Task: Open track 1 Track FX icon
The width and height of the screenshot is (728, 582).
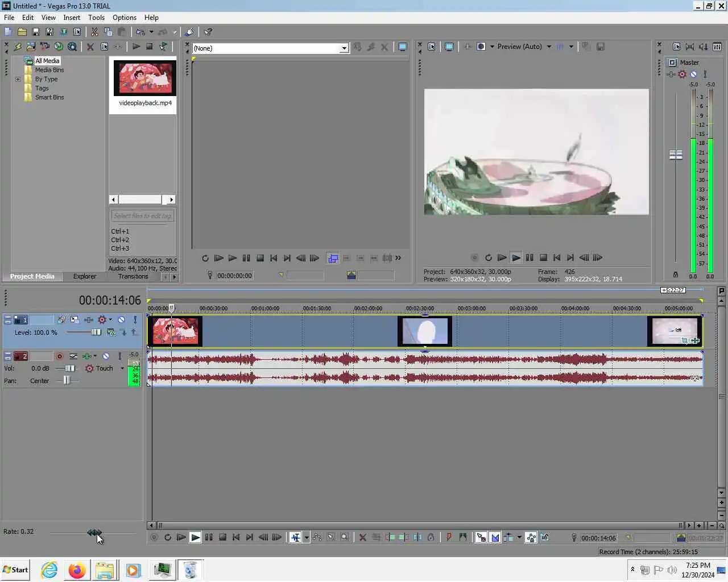Action: (x=89, y=319)
